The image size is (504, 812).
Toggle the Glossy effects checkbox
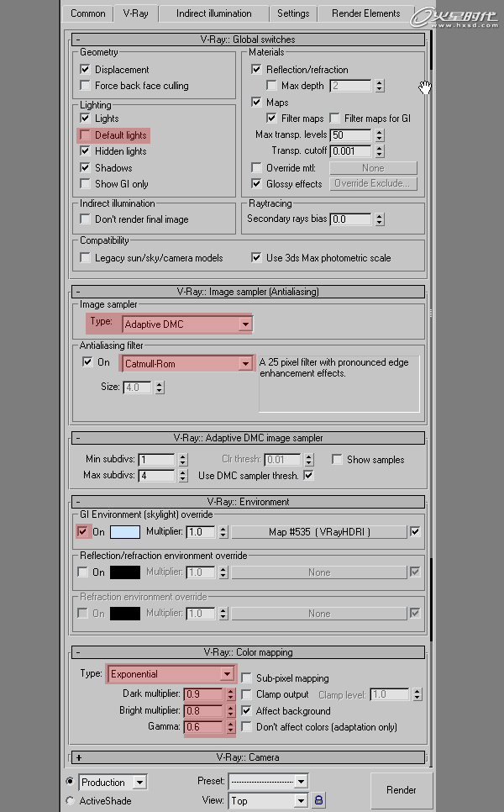click(256, 184)
